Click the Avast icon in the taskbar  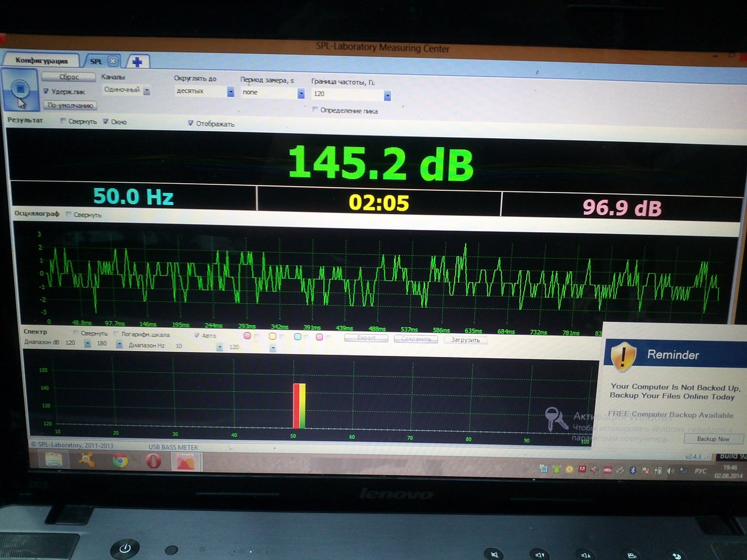click(87, 460)
